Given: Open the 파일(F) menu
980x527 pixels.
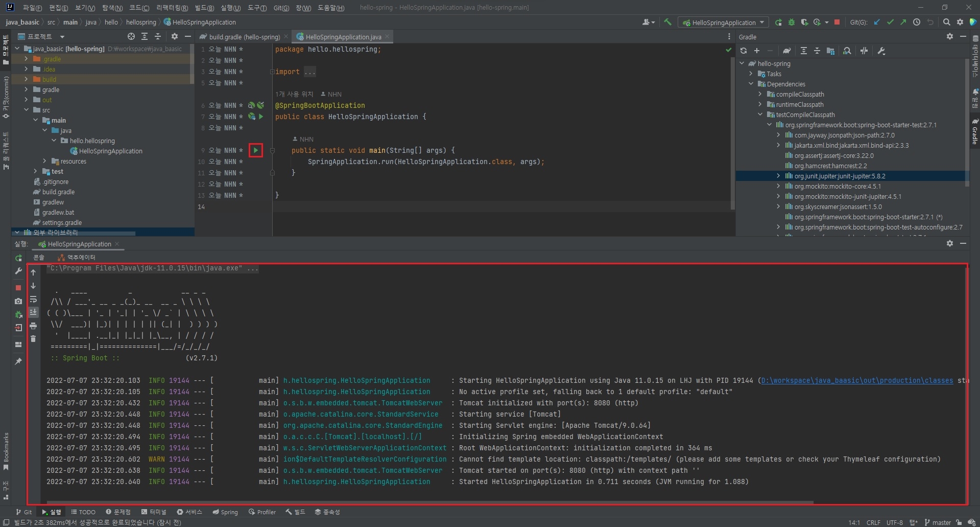Looking at the screenshot, I should 32,8.
